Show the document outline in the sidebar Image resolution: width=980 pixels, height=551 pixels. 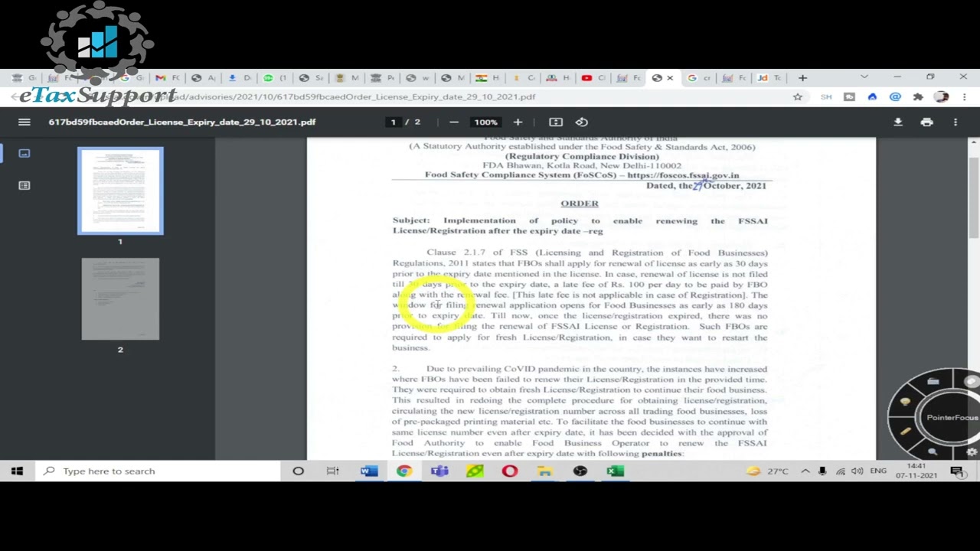point(24,185)
